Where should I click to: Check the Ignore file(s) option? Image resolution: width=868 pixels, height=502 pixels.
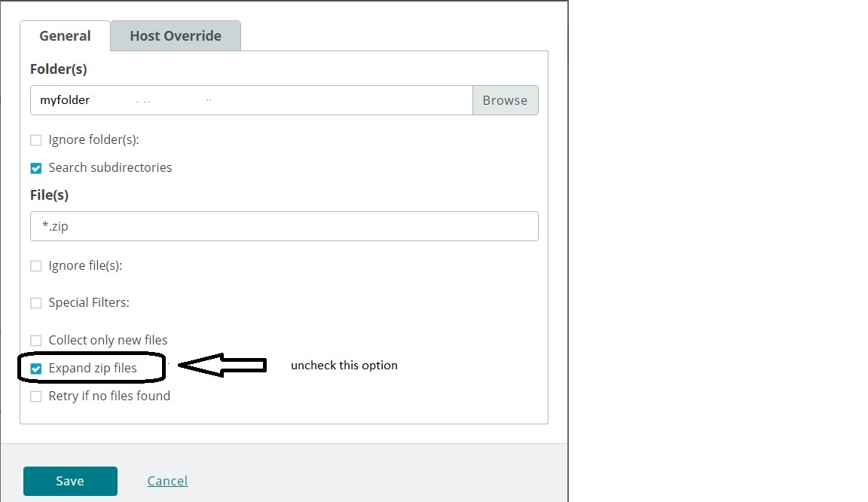coord(35,265)
